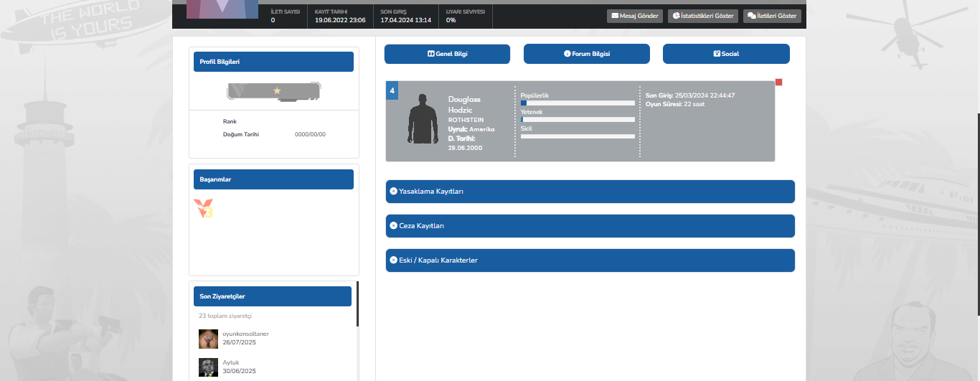Screen dimensions: 980x381
Task: Open oyunkonsoltaner's avatar in visitors list
Action: 208,339
